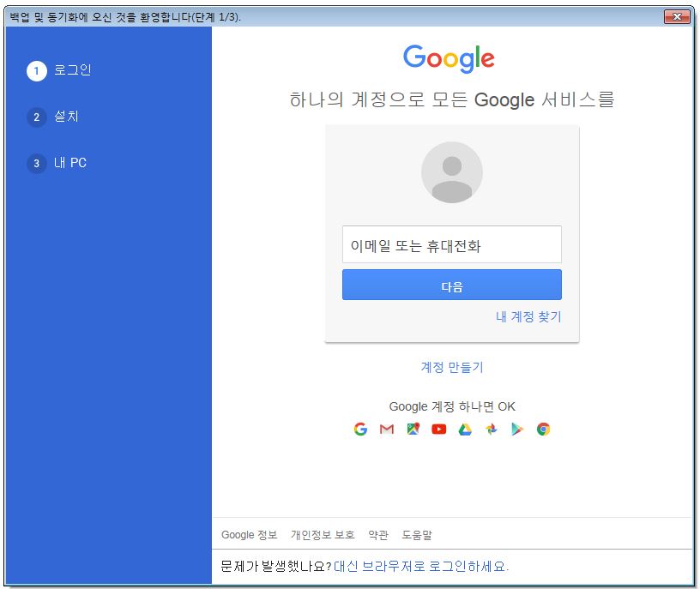The width and height of the screenshot is (700, 589).
Task: Click the 설치 step label
Action: [x=66, y=117]
